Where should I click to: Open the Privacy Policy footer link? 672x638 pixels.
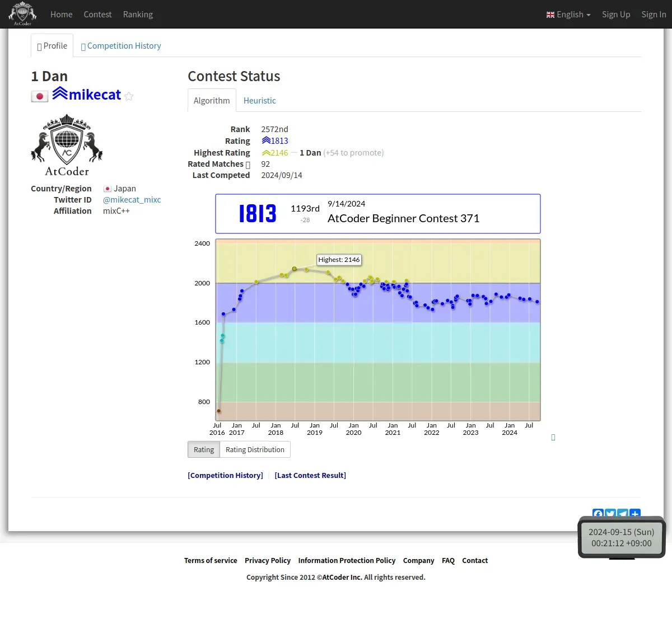pos(268,560)
